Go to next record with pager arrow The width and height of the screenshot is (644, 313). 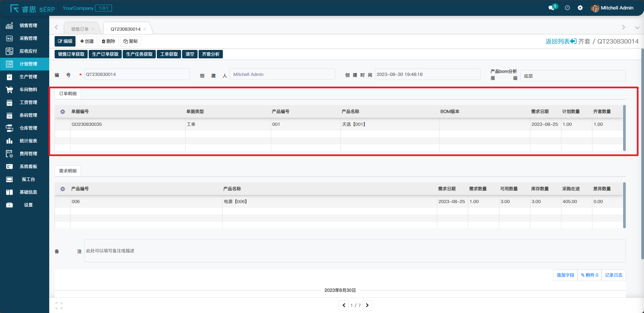pyautogui.click(x=367, y=305)
